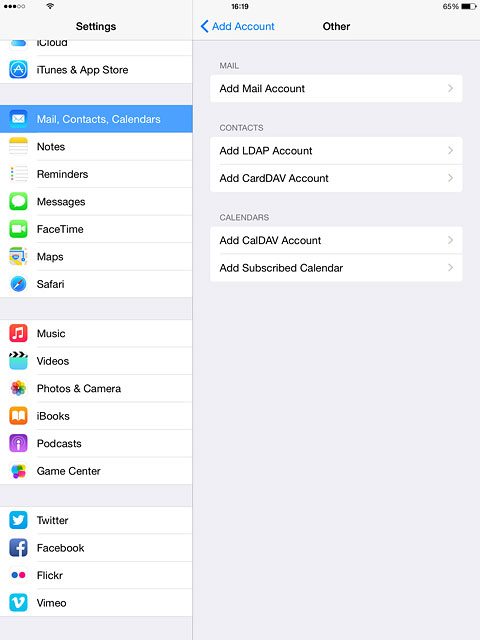Screen dimensions: 480x640
Task: Tap the iTunes & App Store icon
Action: click(18, 69)
